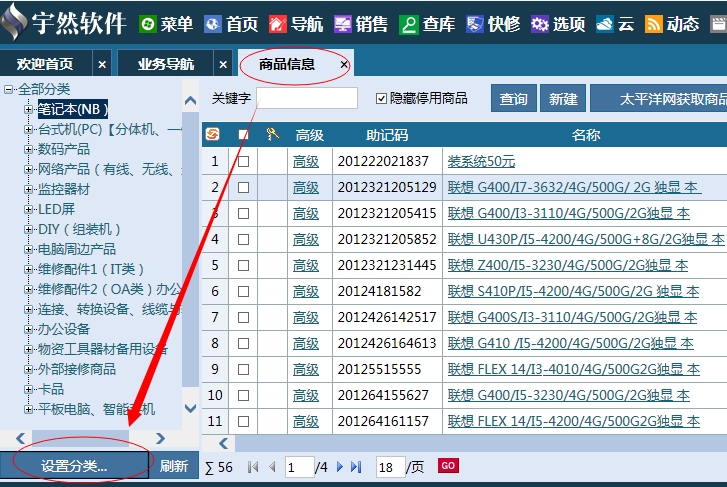Viewport: 727px width, 487px height.
Task: Check the box for row 1 装系统50元
Action: tap(243, 161)
